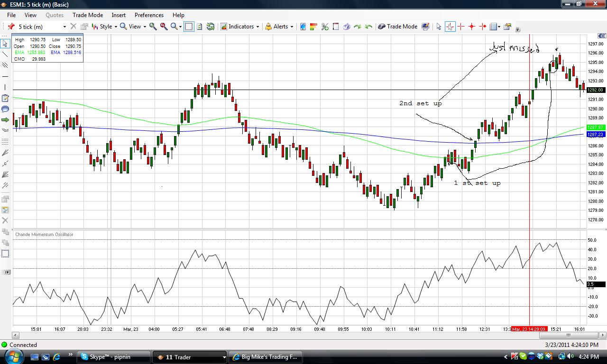Viewport: 607px width, 364px height.
Task: Open the Skype - pipnin taskbar button
Action: [x=114, y=357]
